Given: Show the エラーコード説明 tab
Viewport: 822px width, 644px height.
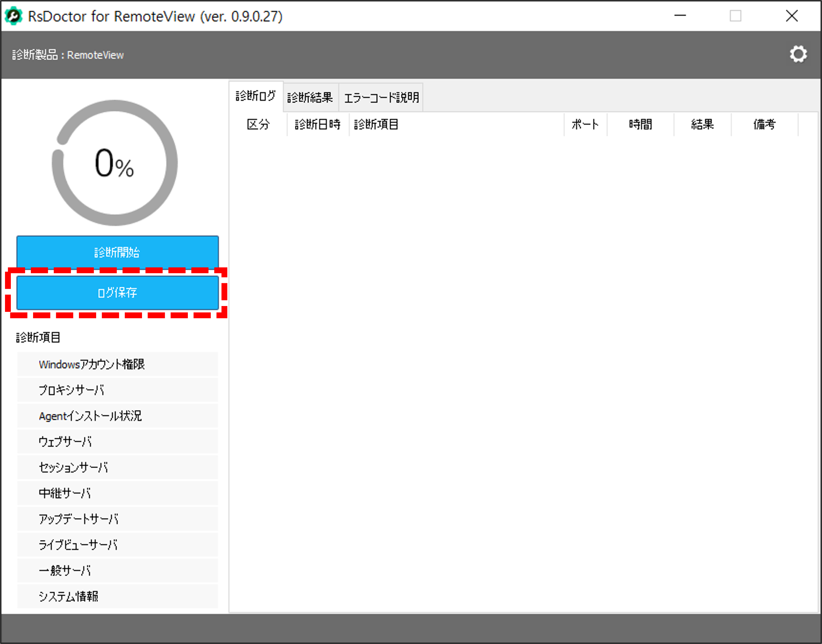Looking at the screenshot, I should pos(381,97).
